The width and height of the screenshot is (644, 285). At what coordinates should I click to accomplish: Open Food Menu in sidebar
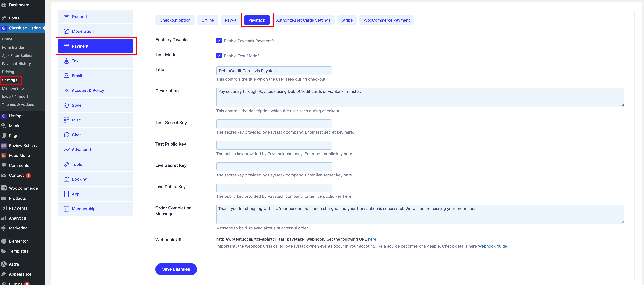tap(19, 155)
